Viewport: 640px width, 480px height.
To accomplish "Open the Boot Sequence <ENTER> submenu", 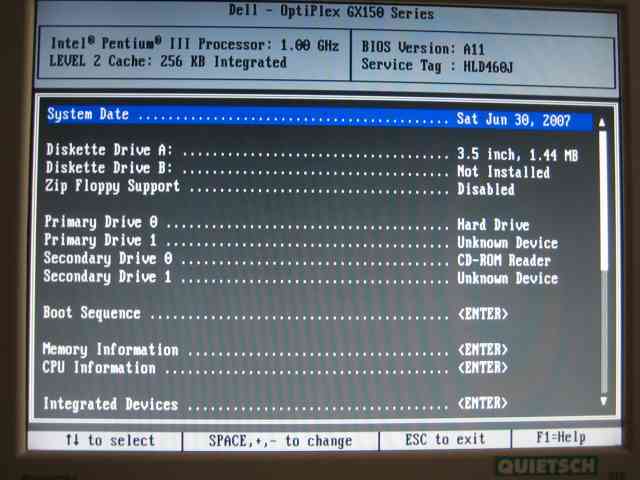I will (483, 314).
